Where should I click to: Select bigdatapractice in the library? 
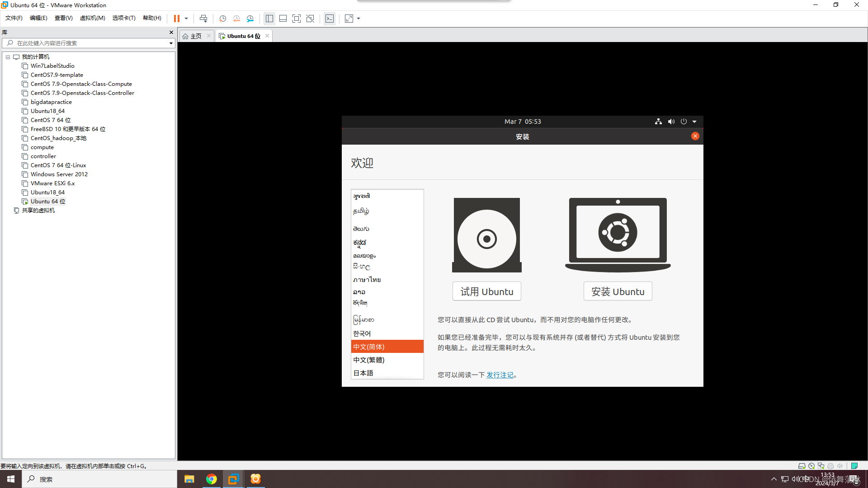(x=51, y=102)
